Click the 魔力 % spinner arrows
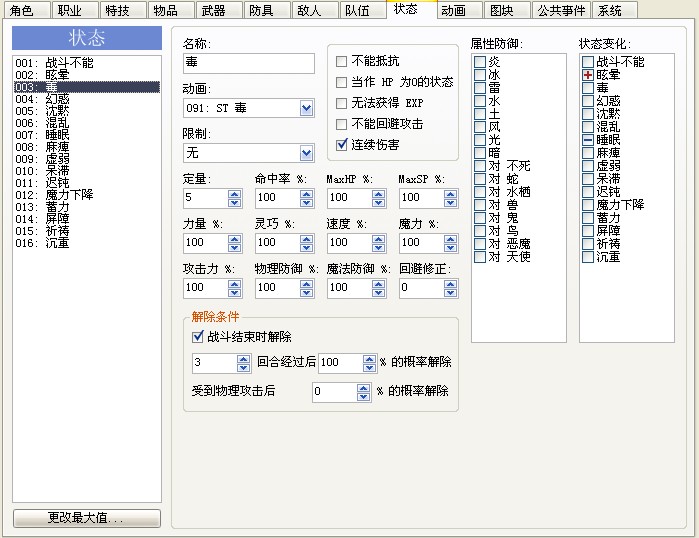 450,243
